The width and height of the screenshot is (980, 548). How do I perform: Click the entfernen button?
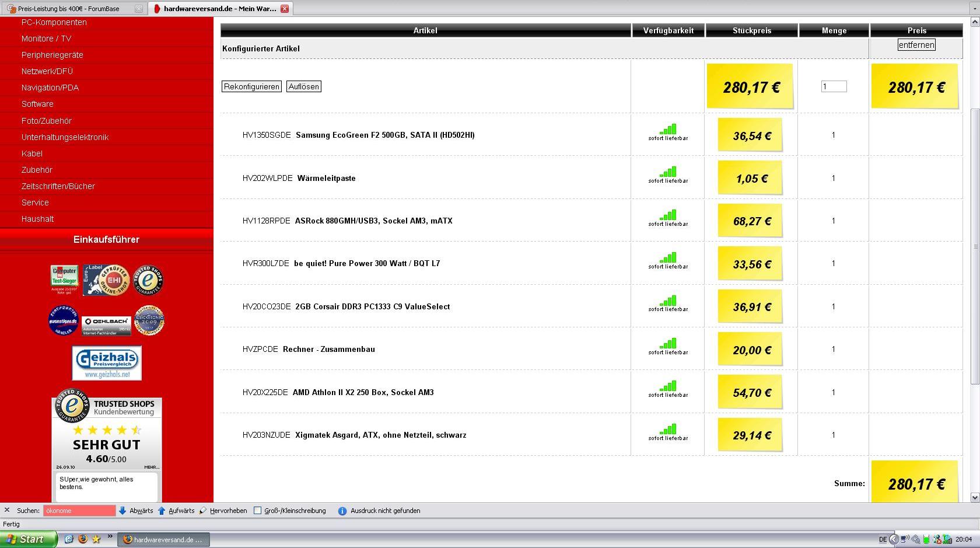click(916, 45)
